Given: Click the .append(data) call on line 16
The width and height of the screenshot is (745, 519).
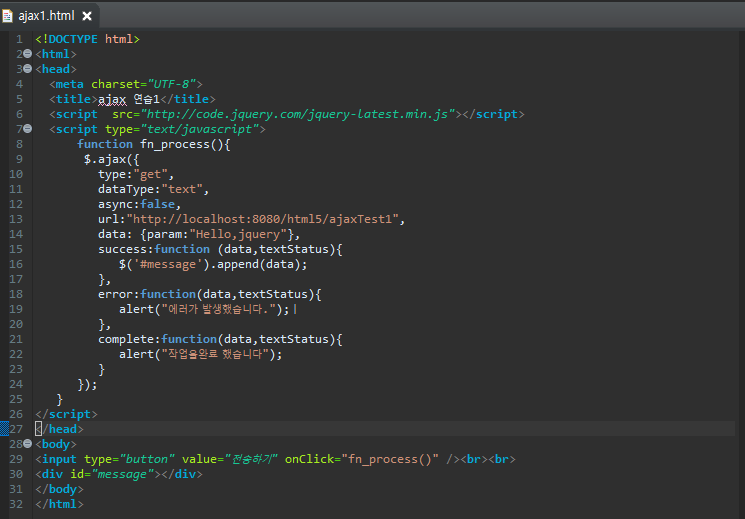Looking at the screenshot, I should point(255,264).
